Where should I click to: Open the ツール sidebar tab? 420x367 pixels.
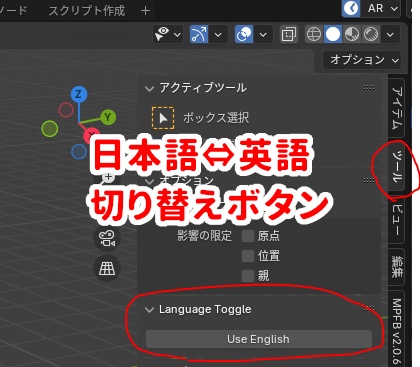tap(397, 166)
